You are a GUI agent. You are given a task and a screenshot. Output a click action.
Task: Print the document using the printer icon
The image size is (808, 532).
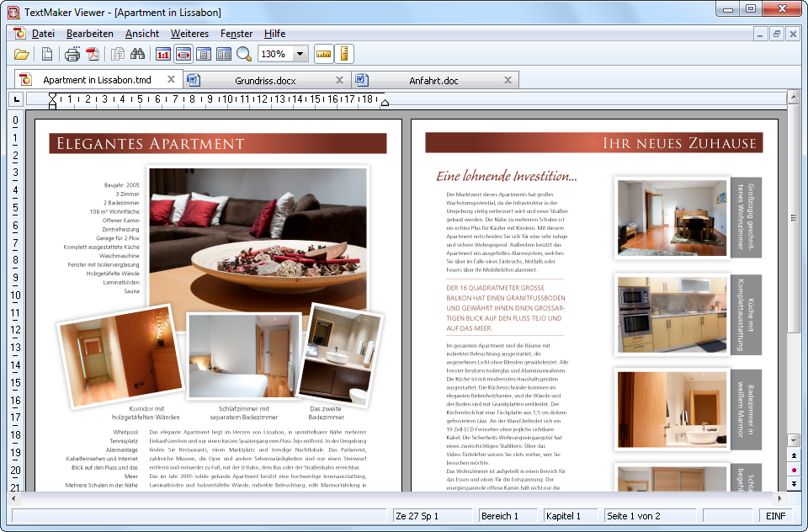coord(72,54)
